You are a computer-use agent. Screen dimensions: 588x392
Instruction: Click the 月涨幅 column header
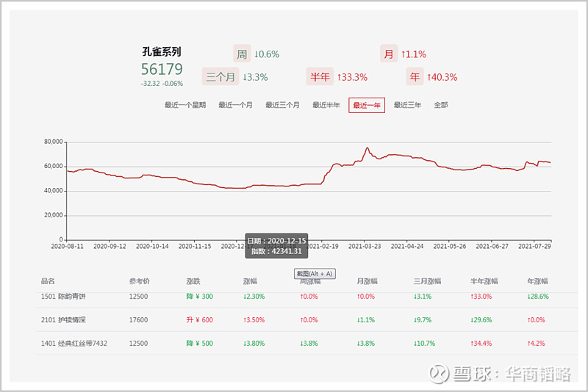tap(367, 281)
